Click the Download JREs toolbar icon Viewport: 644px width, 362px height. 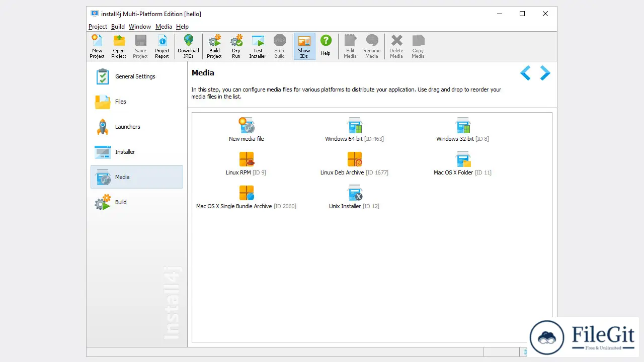[188, 46]
